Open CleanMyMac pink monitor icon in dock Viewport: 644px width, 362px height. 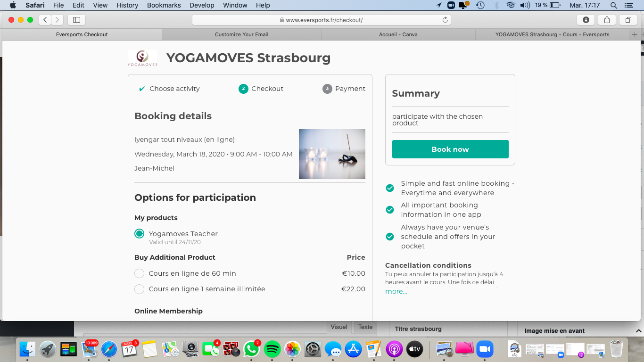[464, 349]
